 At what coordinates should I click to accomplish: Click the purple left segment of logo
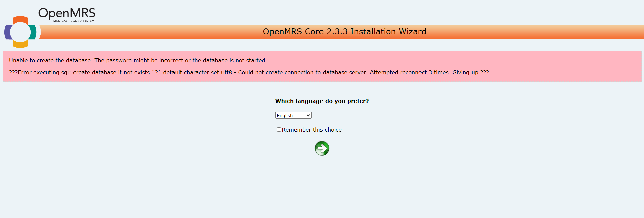[x=7, y=32]
